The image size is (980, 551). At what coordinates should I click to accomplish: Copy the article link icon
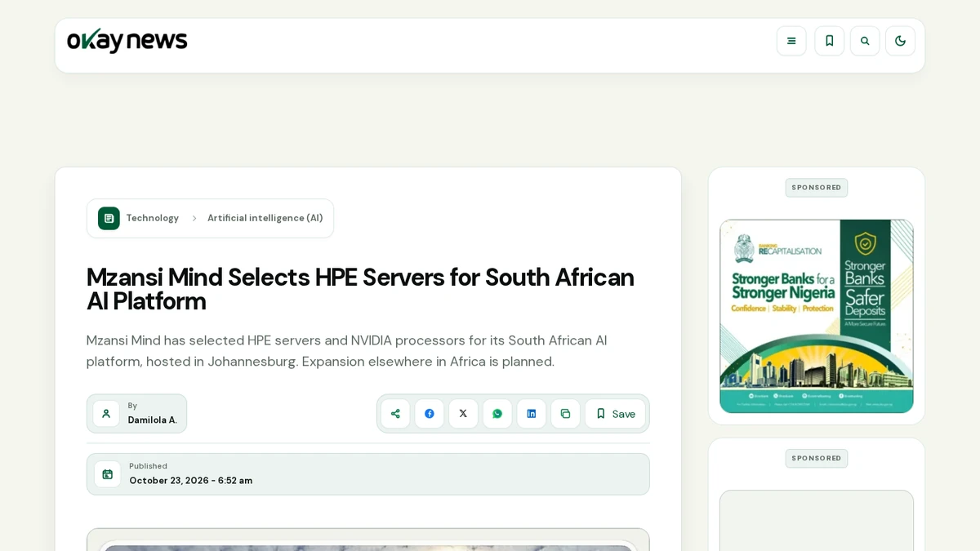(x=565, y=414)
